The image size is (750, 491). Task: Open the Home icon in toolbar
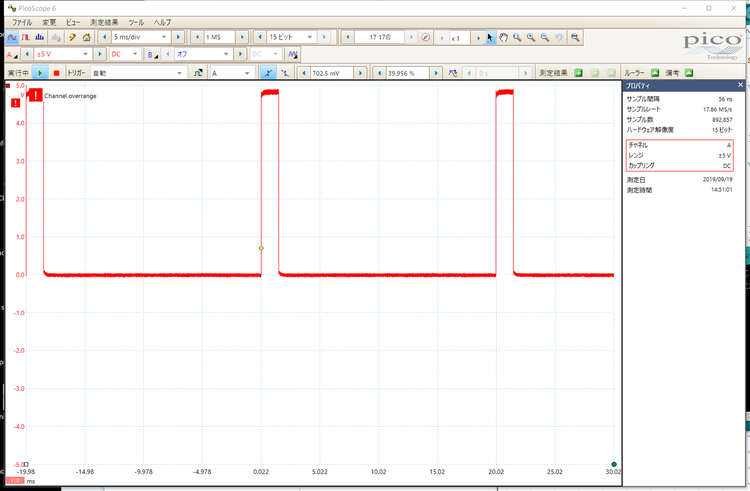point(87,37)
